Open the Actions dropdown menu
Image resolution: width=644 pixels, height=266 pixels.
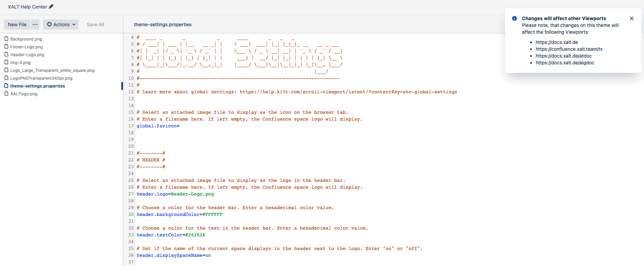(x=61, y=25)
